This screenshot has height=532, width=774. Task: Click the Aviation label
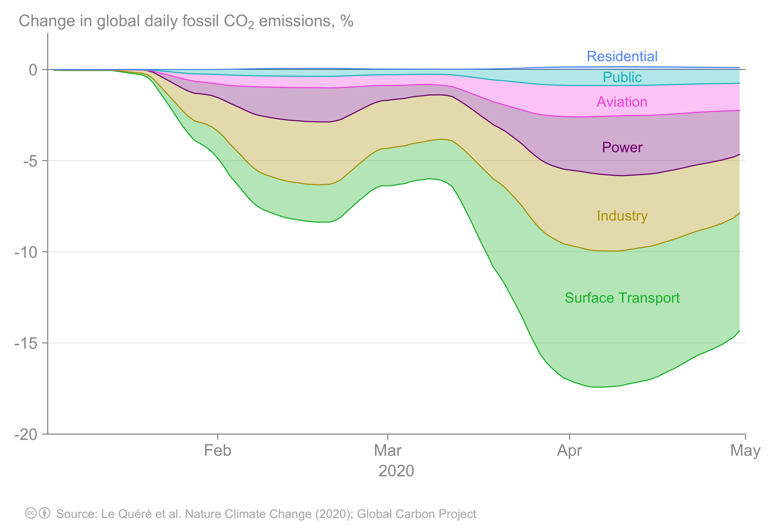(622, 102)
